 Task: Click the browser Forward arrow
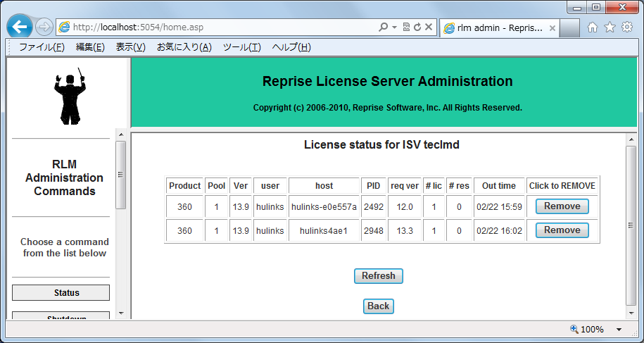click(44, 27)
